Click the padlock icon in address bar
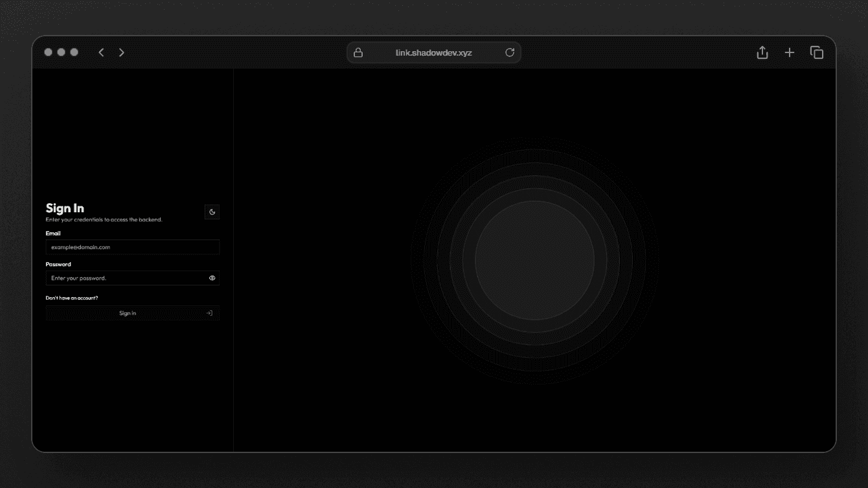Screen dimensions: 868x488 point(358,52)
